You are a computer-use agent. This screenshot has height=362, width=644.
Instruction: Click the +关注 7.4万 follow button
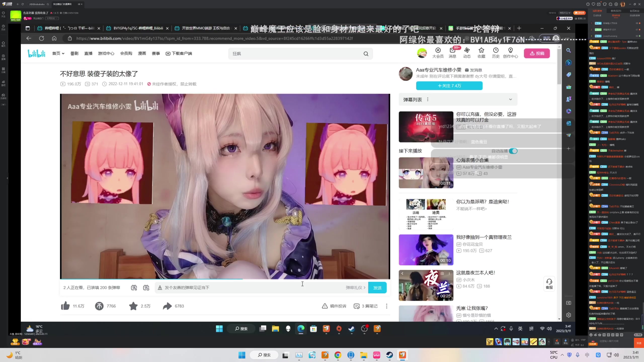point(449,86)
